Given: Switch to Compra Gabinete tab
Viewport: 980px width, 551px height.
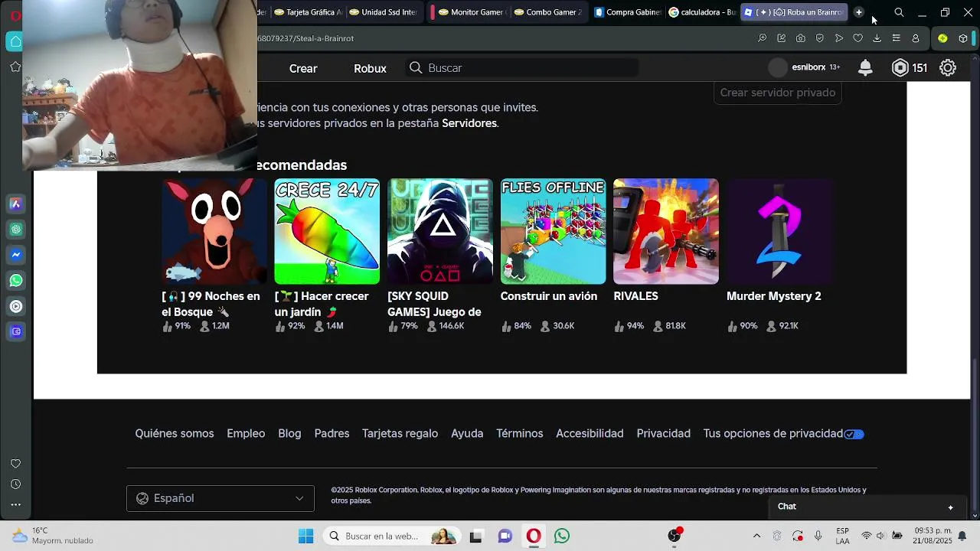Looking at the screenshot, I should (627, 12).
